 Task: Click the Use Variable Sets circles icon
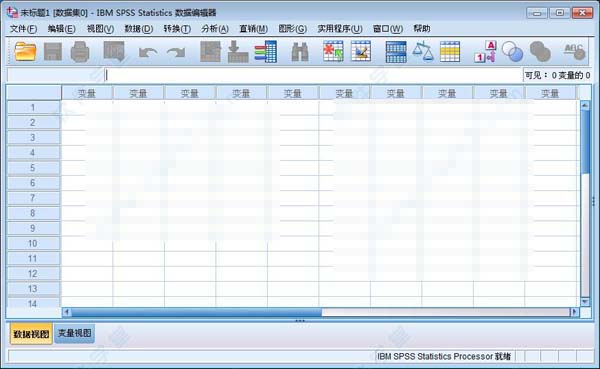512,52
